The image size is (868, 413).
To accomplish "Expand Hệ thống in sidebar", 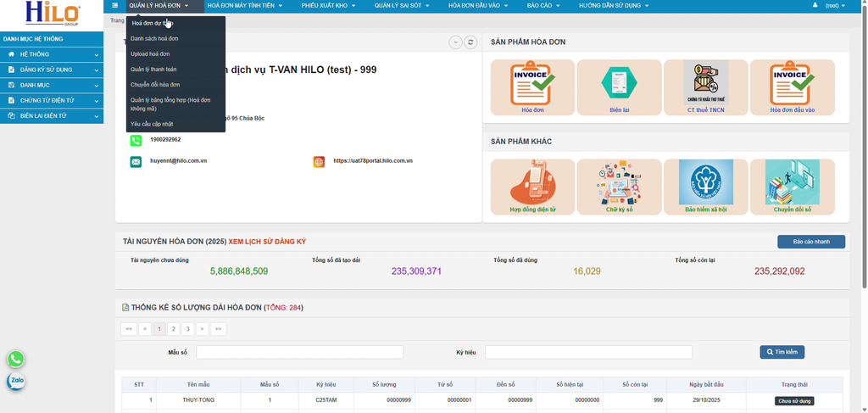I will point(51,54).
